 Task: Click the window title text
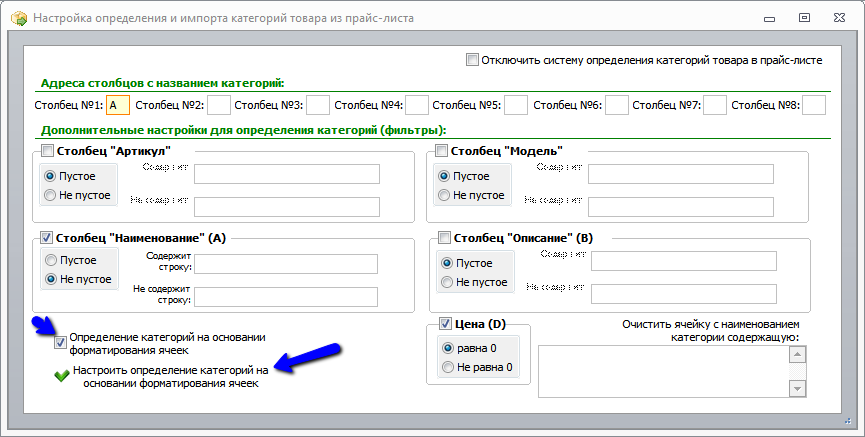223,18
